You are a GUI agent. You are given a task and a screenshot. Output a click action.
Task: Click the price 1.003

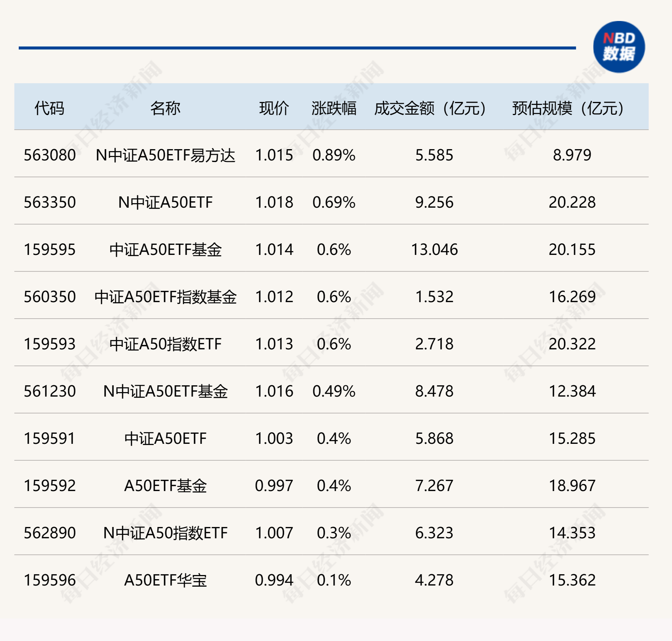[x=274, y=439]
